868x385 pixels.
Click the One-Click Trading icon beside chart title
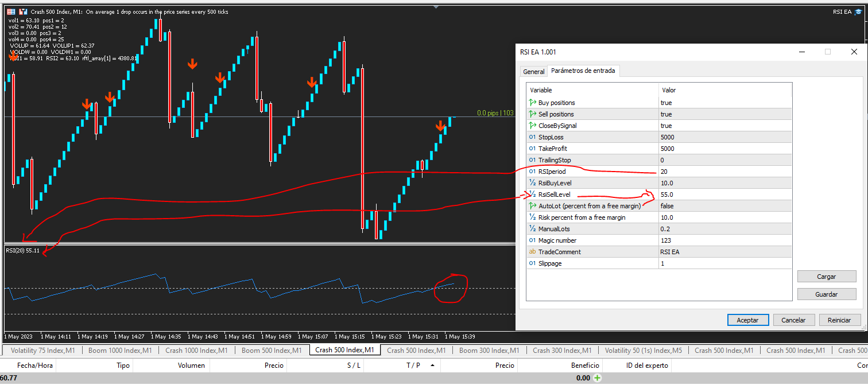tap(24, 11)
